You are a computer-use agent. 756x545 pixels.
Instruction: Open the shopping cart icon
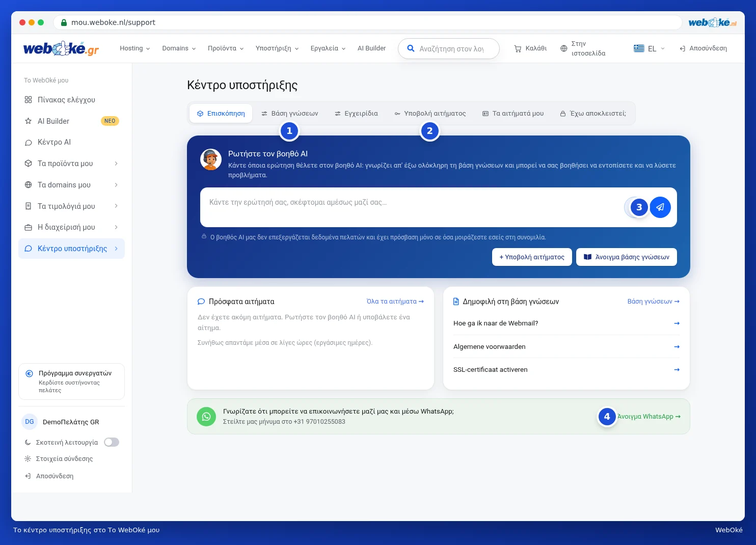(x=518, y=49)
